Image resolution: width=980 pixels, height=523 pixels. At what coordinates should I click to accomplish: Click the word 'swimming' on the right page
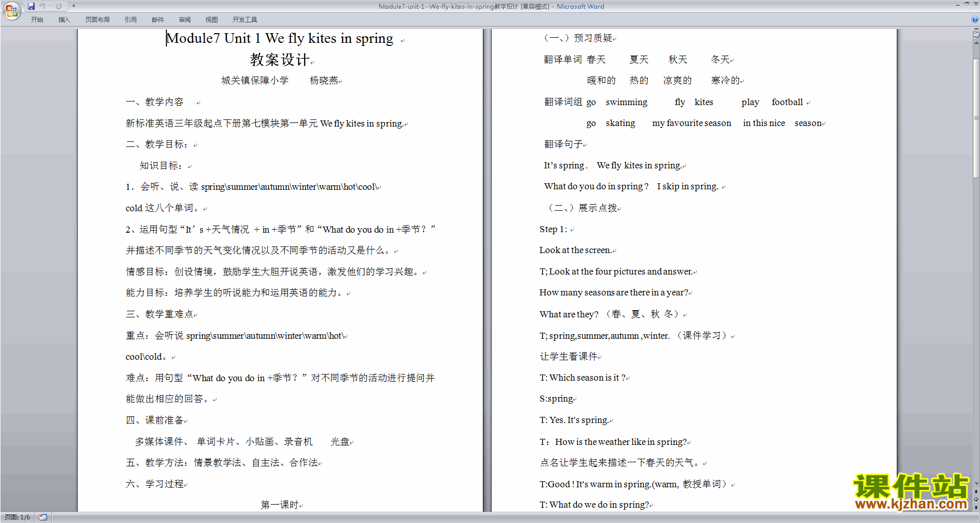pos(626,102)
